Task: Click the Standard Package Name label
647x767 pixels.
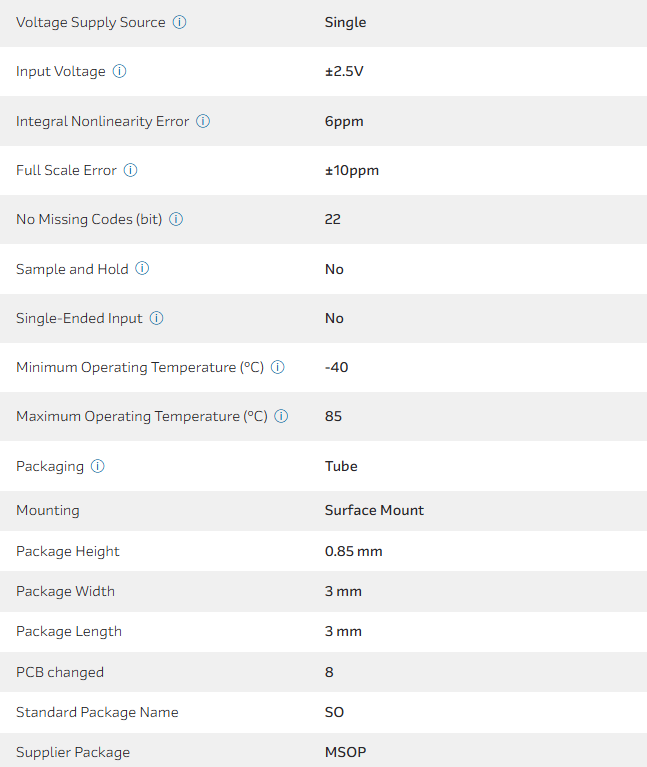Action: point(97,712)
